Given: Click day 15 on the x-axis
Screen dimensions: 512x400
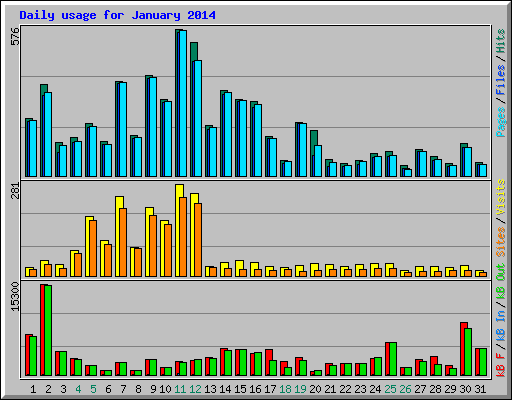Looking at the screenshot, I should pos(240,389).
